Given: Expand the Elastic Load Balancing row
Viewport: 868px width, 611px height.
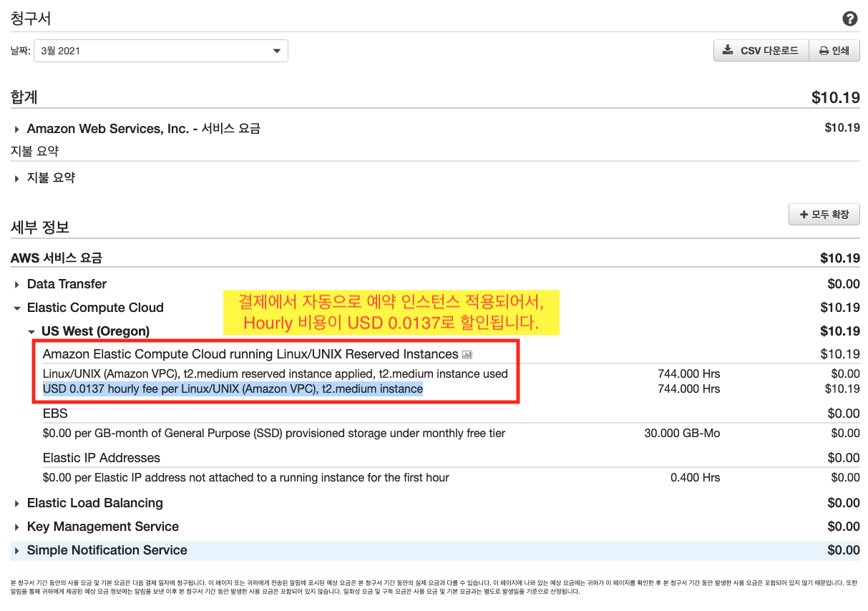Looking at the screenshot, I should 87,503.
